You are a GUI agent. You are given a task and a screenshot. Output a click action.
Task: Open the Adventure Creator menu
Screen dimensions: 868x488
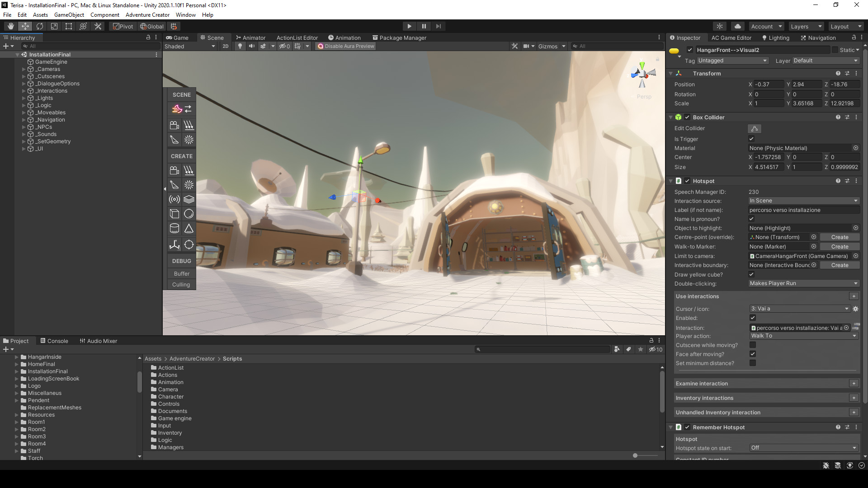click(147, 15)
